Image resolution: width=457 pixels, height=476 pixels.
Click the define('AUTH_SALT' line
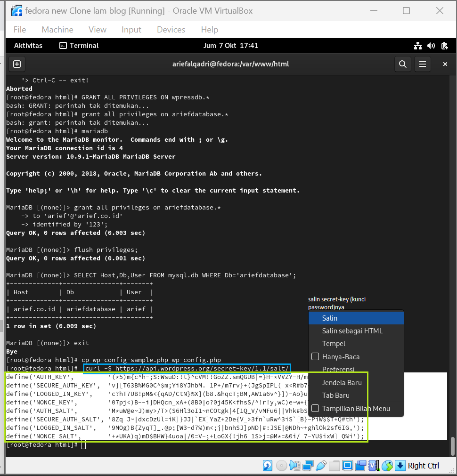(157, 411)
